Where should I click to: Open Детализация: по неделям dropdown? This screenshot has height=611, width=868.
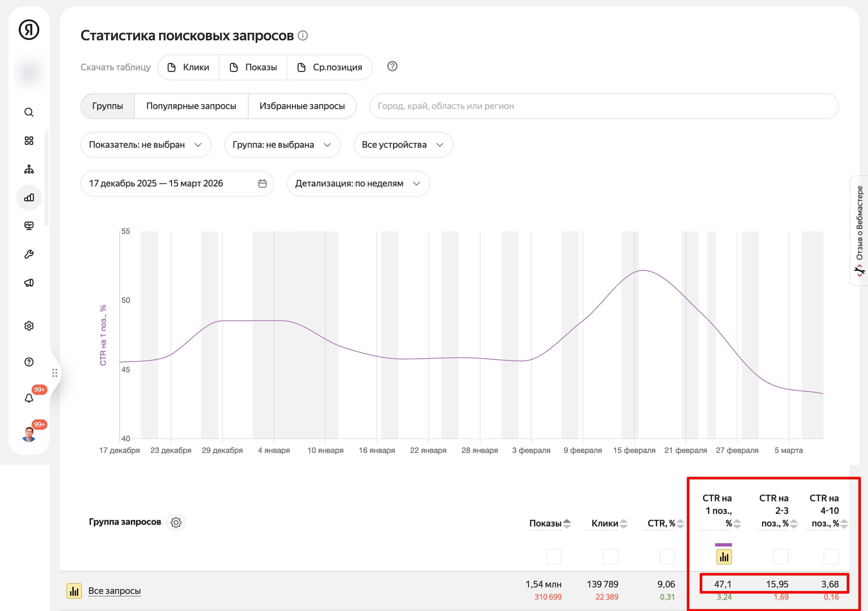point(358,184)
